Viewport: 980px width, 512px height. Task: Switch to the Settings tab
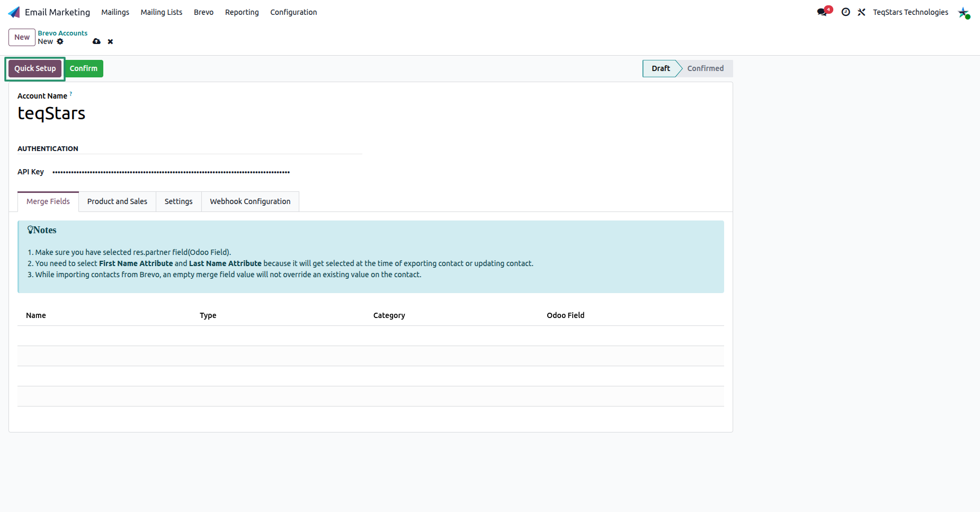click(179, 201)
